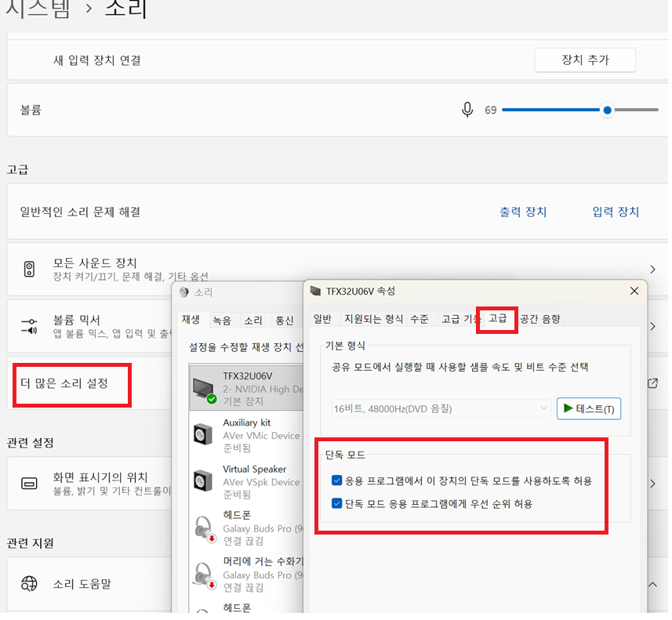Open the 지원되는 형식 tab
Image resolution: width=672 pixels, height=620 pixels.
click(376, 321)
